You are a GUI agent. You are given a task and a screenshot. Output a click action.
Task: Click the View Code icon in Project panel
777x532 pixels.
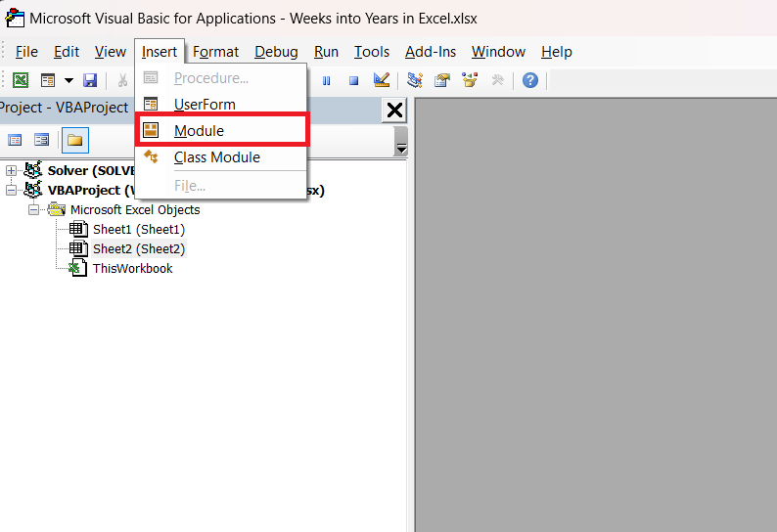(x=15, y=140)
